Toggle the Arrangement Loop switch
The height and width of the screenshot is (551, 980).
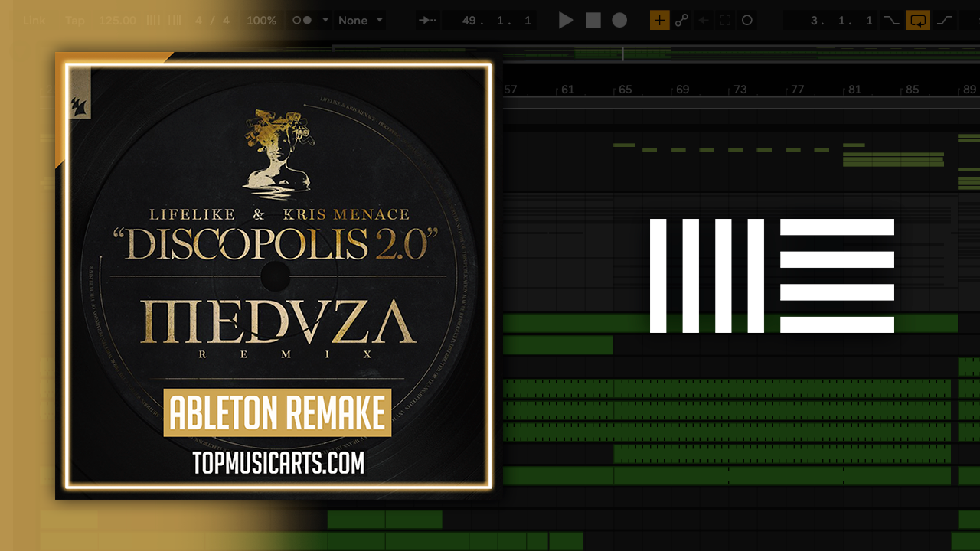917,21
